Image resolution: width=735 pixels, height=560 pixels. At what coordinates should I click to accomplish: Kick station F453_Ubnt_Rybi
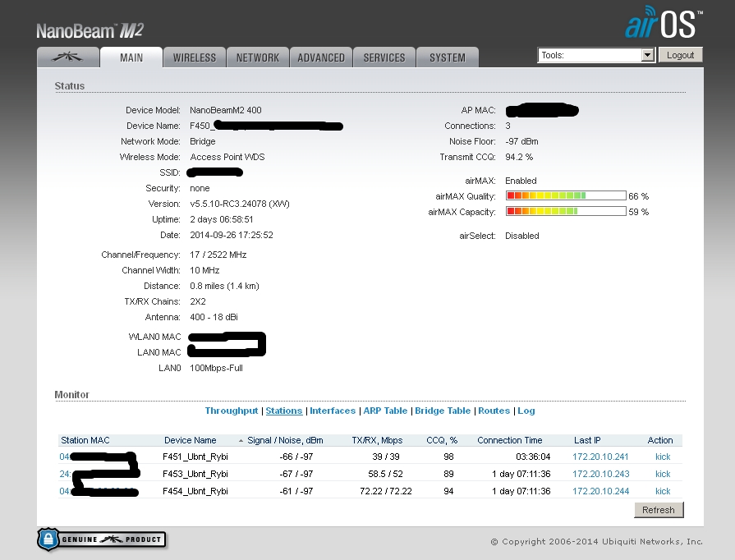click(663, 474)
